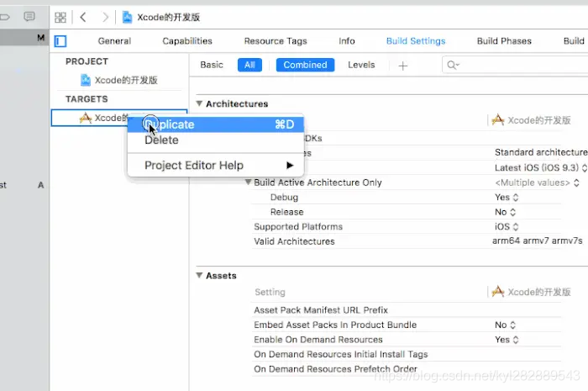The height and width of the screenshot is (391, 588).
Task: Select arm64 armv7 armv7s value
Action: pos(538,240)
